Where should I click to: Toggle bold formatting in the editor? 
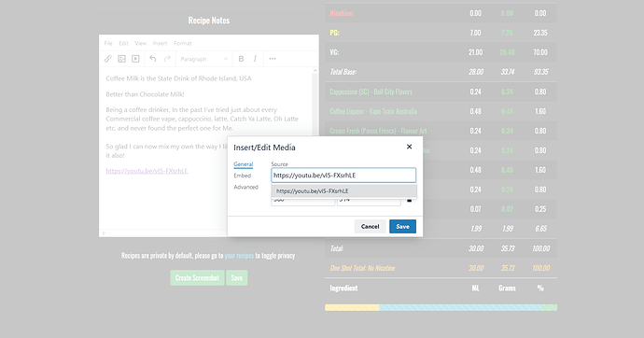tap(241, 59)
